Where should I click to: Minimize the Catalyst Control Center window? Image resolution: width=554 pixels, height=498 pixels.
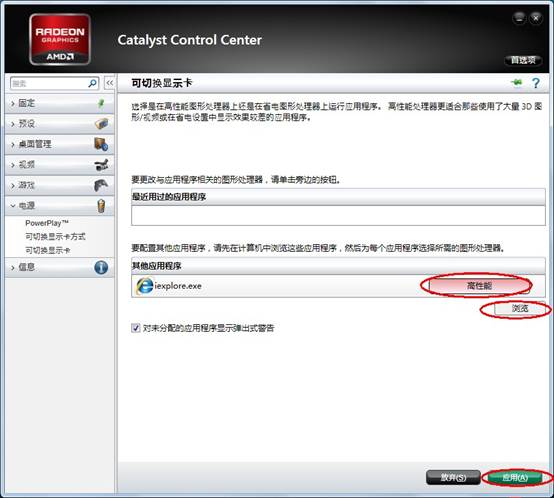pyautogui.click(x=519, y=18)
